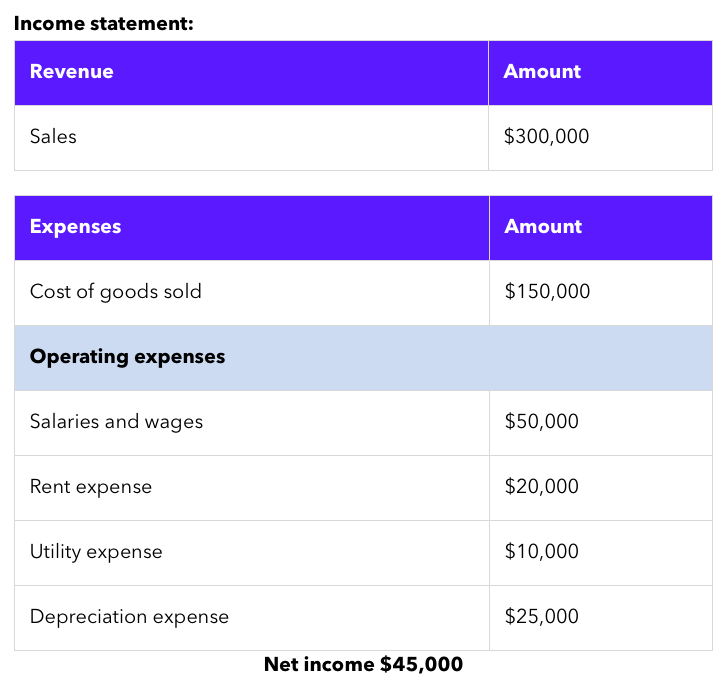This screenshot has width=726, height=687.
Task: Click the Amount header beside Revenue
Action: 542,72
